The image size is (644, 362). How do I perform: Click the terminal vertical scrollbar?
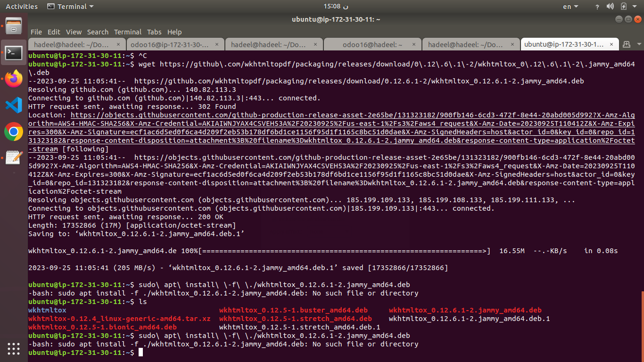click(x=642, y=325)
